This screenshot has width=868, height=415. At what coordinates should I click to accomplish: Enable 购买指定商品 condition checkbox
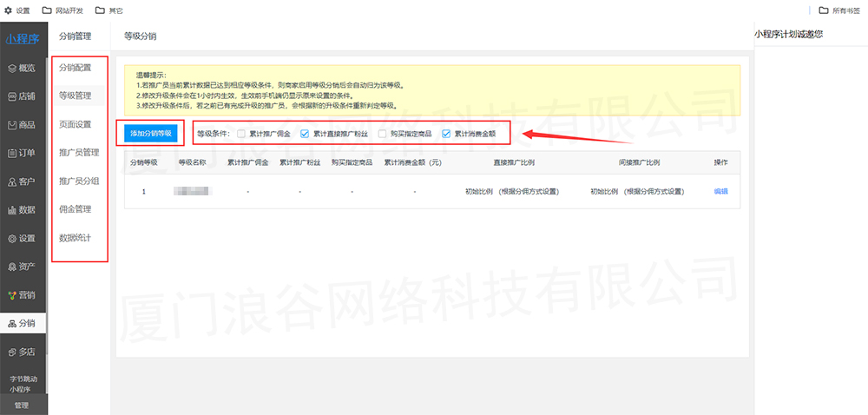[x=383, y=134]
